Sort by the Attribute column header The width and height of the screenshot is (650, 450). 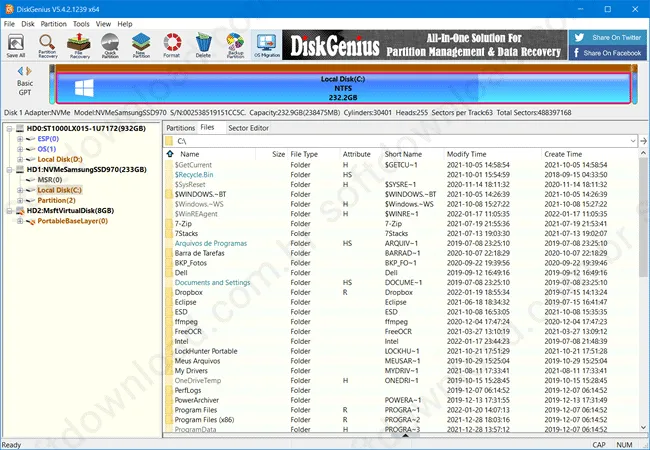[357, 154]
